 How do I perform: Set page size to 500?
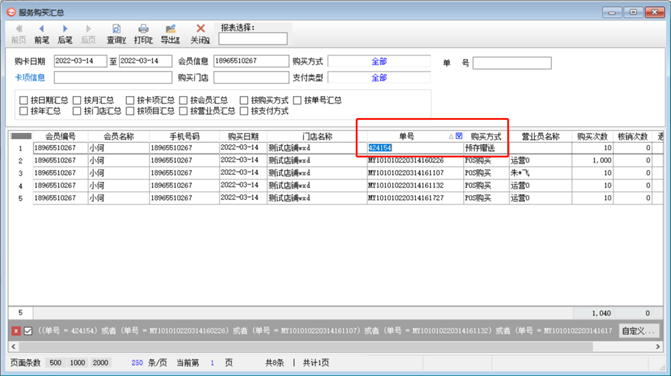55,363
